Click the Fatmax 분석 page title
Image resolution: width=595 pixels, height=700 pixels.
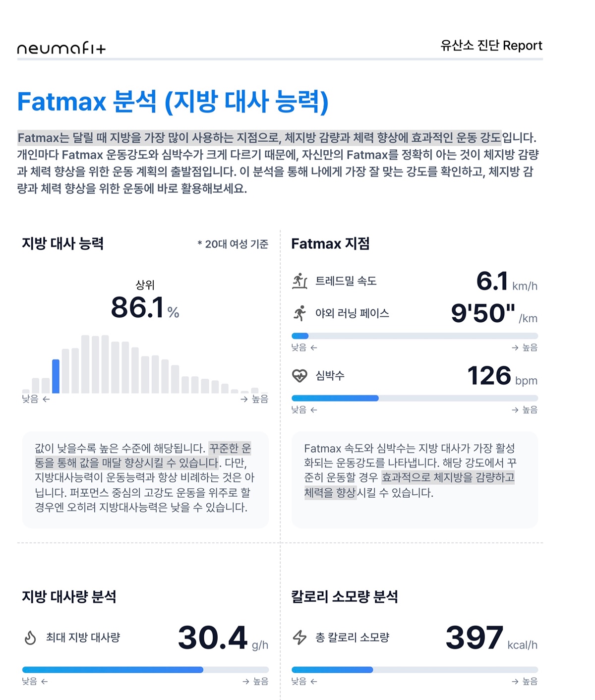[x=173, y=102]
